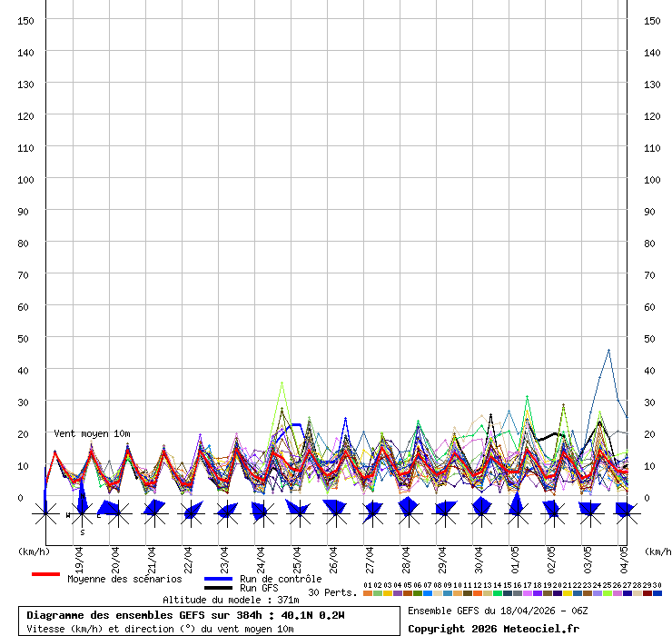The height and width of the screenshot is (636, 672).
Task: Click the red Moyenne des scénarios legend line
Action: 45,575
